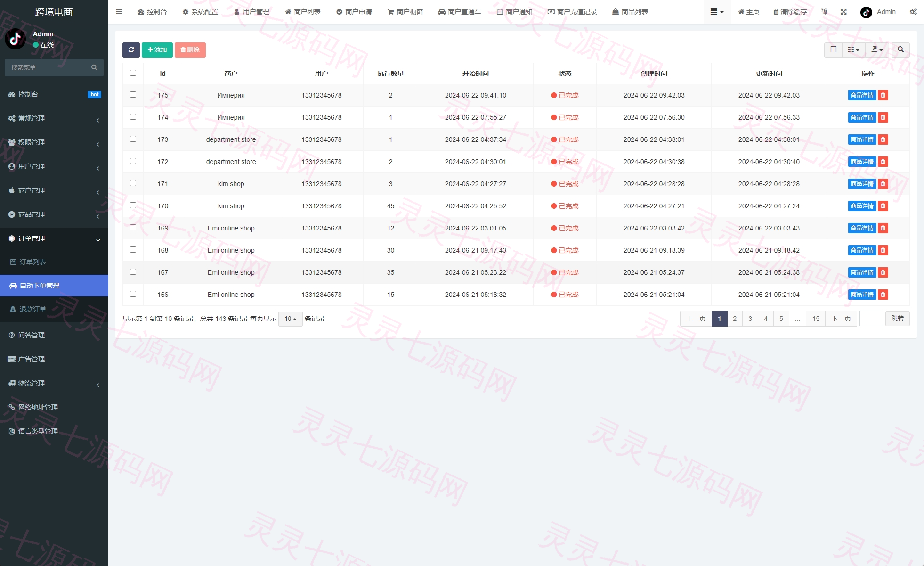
Task: Go to page 15 in pagination
Action: (x=816, y=319)
